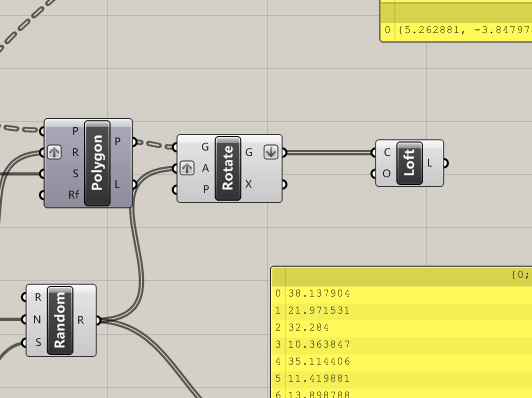Click the Polygon P output parameter
Screen dimensions: 532x398
coord(117,141)
